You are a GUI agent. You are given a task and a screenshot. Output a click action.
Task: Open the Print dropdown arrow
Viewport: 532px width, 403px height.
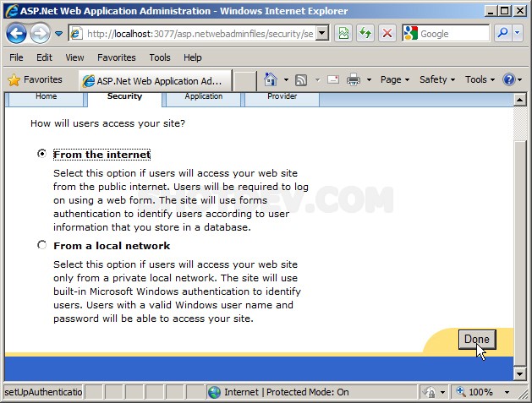(369, 80)
